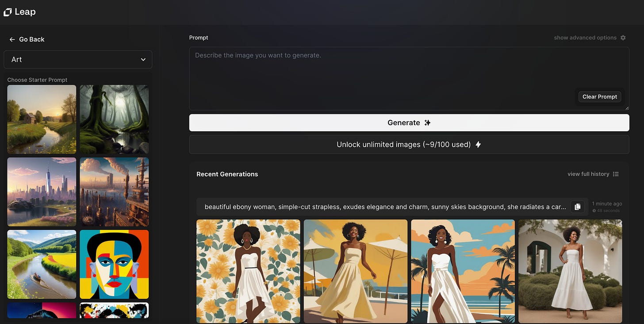Screen dimensions: 644x324
Task: Select the dark silhouette pink starter prompt
Action: pos(42,310)
